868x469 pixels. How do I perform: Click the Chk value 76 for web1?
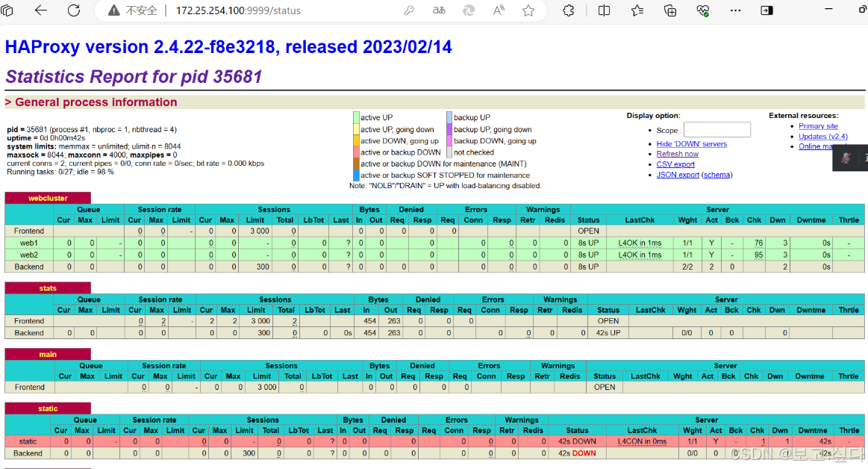click(x=758, y=243)
